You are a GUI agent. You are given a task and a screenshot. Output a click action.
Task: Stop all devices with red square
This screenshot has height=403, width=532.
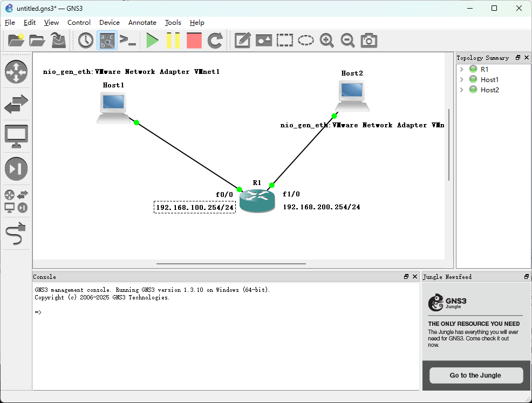tap(194, 40)
